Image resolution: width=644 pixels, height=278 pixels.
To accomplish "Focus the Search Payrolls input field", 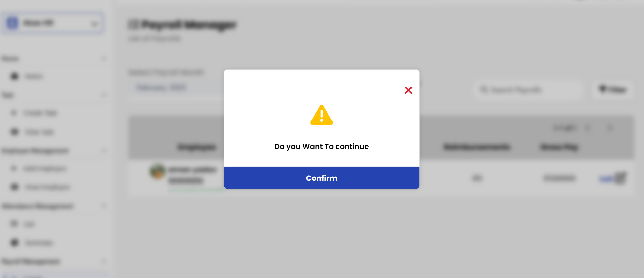I will click(528, 90).
